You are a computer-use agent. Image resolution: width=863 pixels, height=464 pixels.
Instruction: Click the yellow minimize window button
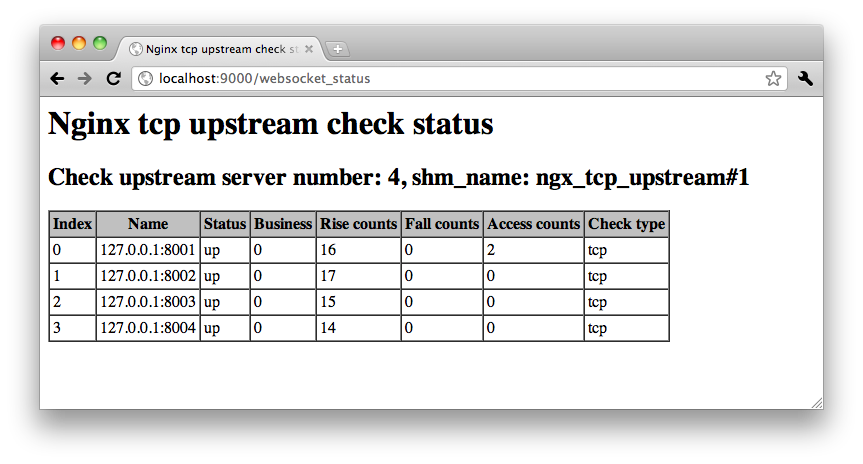(x=79, y=43)
